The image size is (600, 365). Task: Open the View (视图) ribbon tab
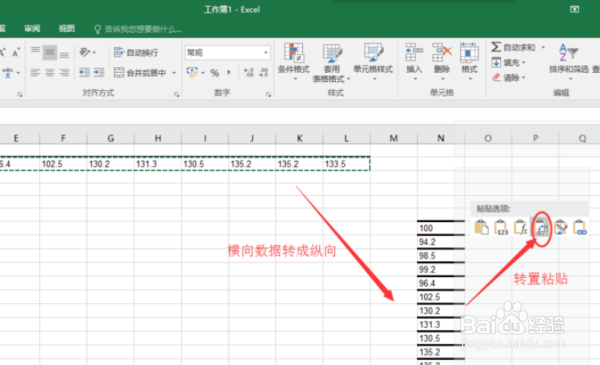67,29
